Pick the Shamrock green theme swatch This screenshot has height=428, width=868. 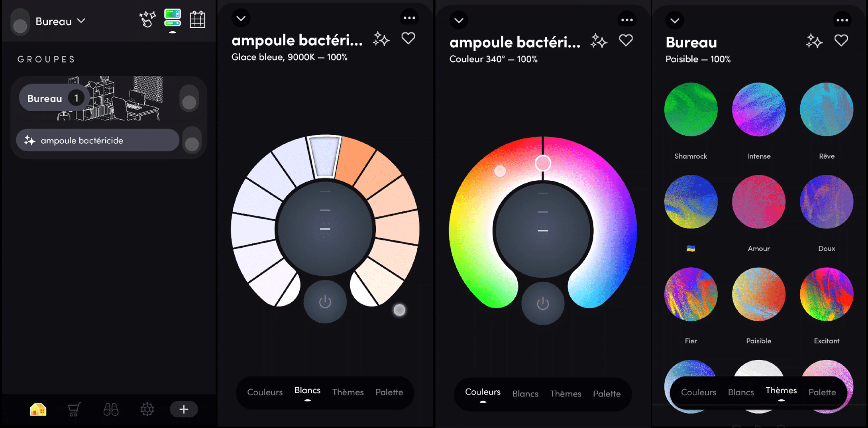pos(691,109)
